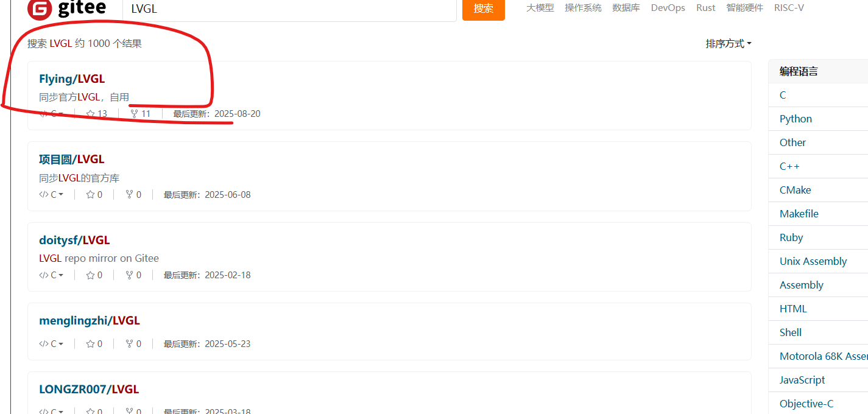Click the 最后更新：2025-06-08 date text

point(207,195)
